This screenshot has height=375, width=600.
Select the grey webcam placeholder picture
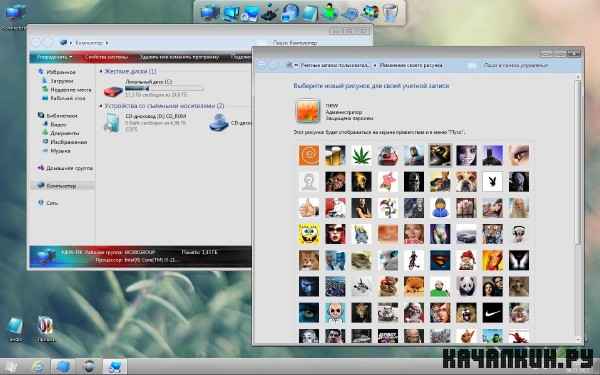pos(308,181)
